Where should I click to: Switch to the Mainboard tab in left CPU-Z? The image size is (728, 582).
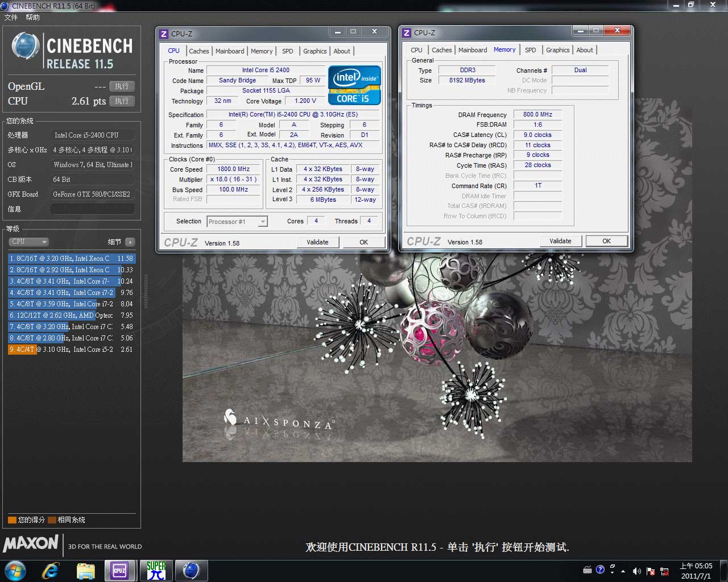coord(230,51)
